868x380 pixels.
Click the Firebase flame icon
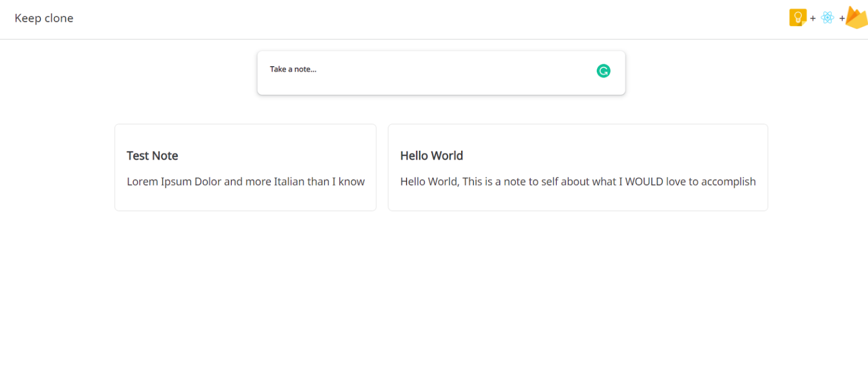pyautogui.click(x=857, y=18)
